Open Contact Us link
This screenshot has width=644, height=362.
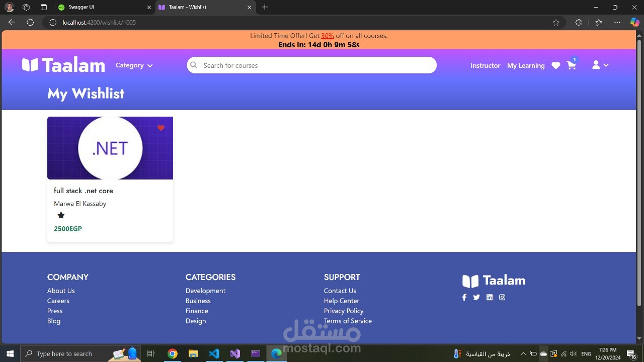[x=340, y=291]
